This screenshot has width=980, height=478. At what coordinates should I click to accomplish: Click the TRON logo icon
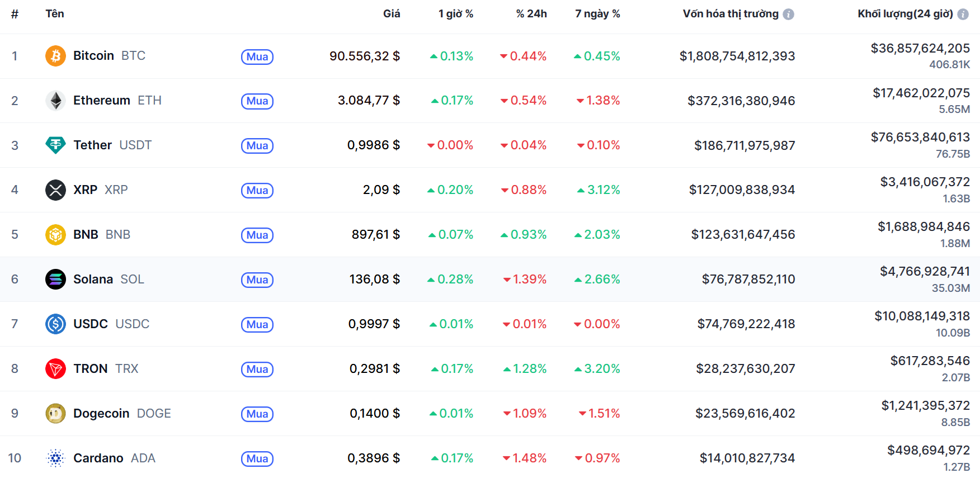(x=55, y=369)
